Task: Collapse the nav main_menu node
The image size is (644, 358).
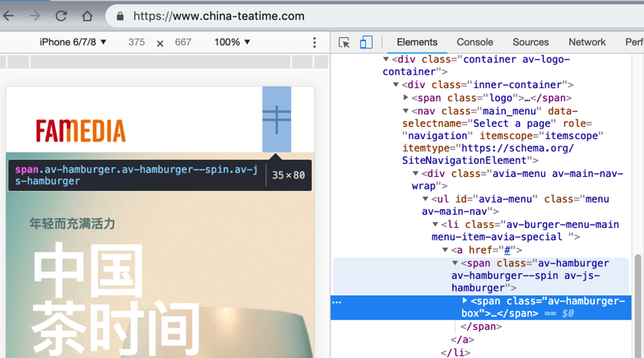Action: [405, 111]
